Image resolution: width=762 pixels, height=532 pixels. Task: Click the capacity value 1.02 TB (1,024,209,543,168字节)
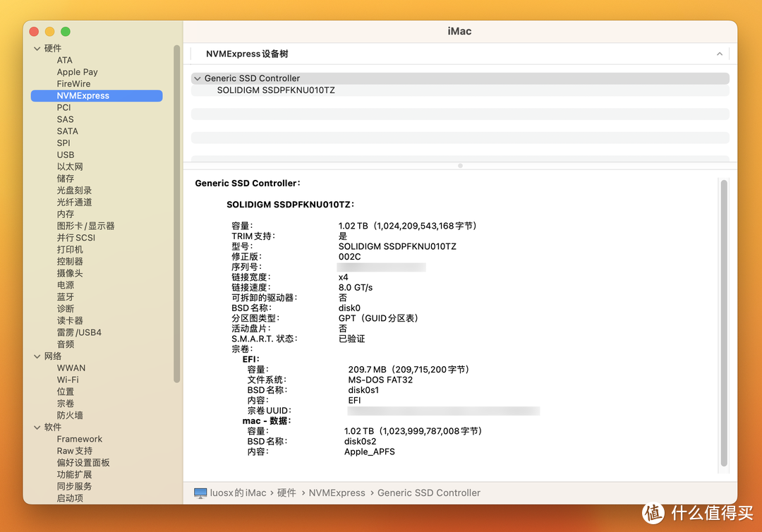click(407, 226)
